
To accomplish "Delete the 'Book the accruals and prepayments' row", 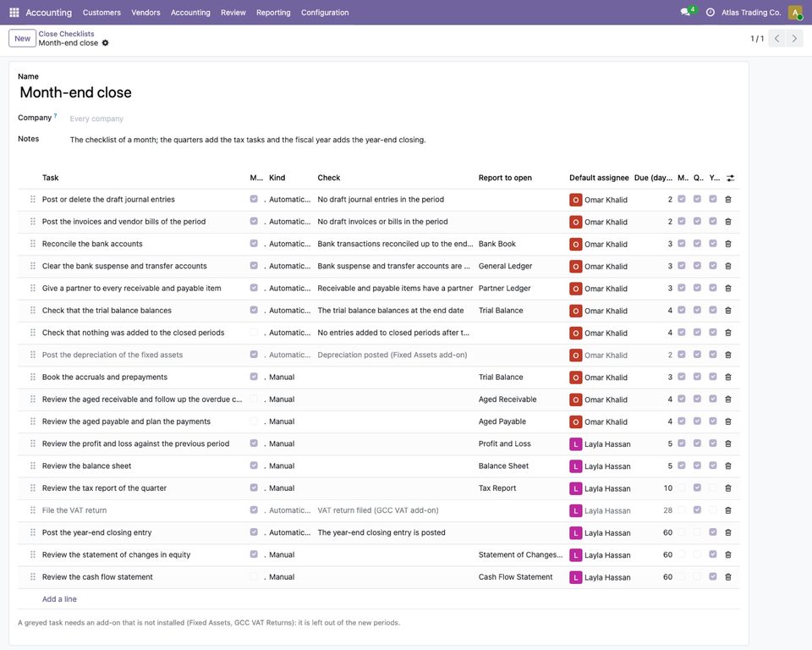I will coord(728,377).
